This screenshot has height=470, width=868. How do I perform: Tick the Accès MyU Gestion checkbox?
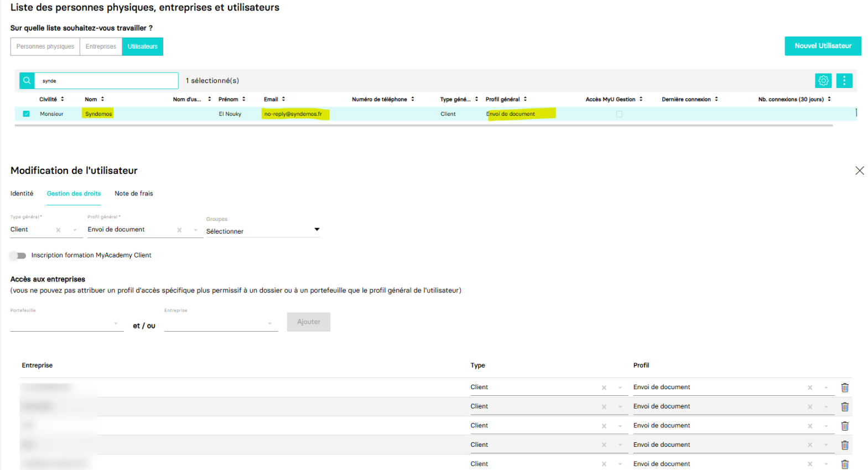click(x=619, y=114)
